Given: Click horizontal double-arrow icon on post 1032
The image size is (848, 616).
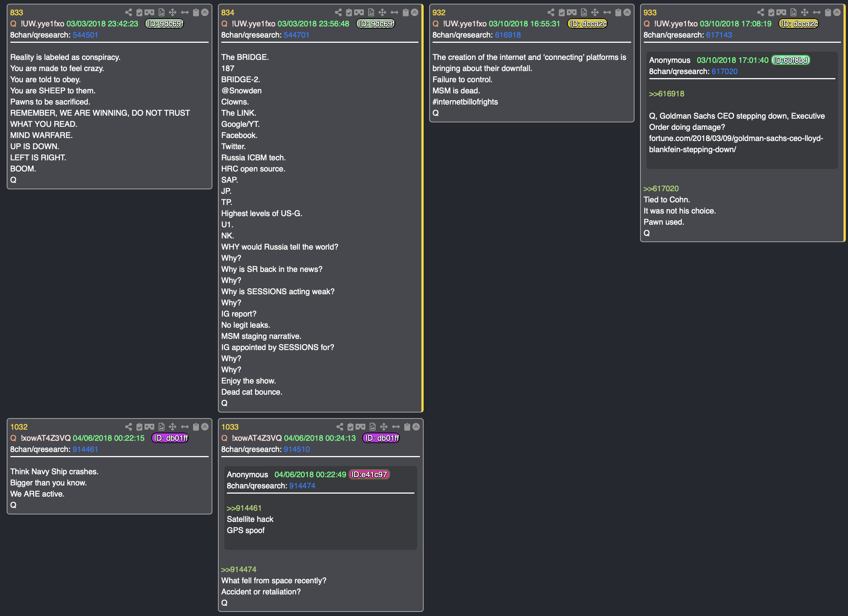Looking at the screenshot, I should 185,427.
